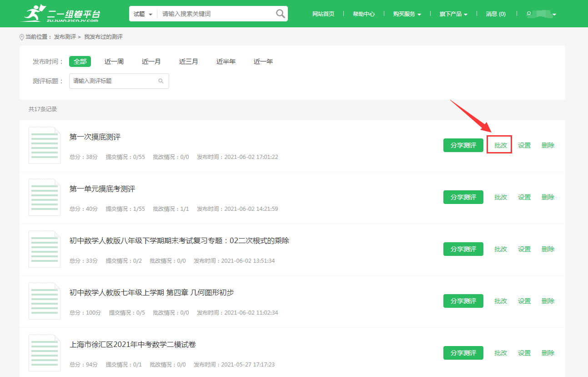Click 我发布过的测评 breadcrumb text
This screenshot has height=377, width=588.
coord(103,37)
